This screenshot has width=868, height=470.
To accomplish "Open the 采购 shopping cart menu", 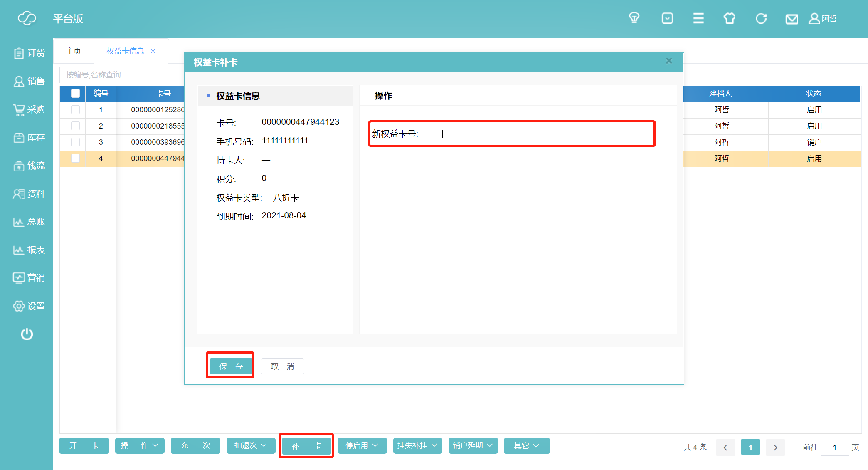I will tap(29, 109).
